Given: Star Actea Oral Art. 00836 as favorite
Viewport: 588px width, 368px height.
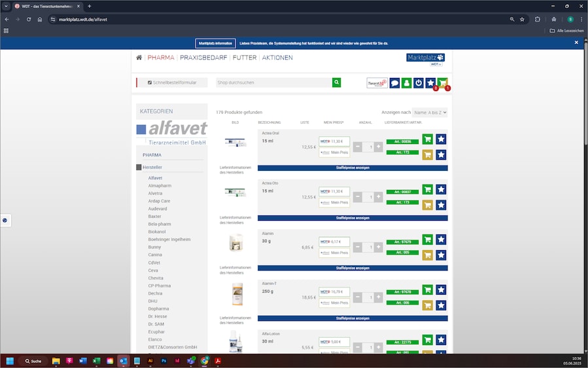Looking at the screenshot, I should (441, 139).
